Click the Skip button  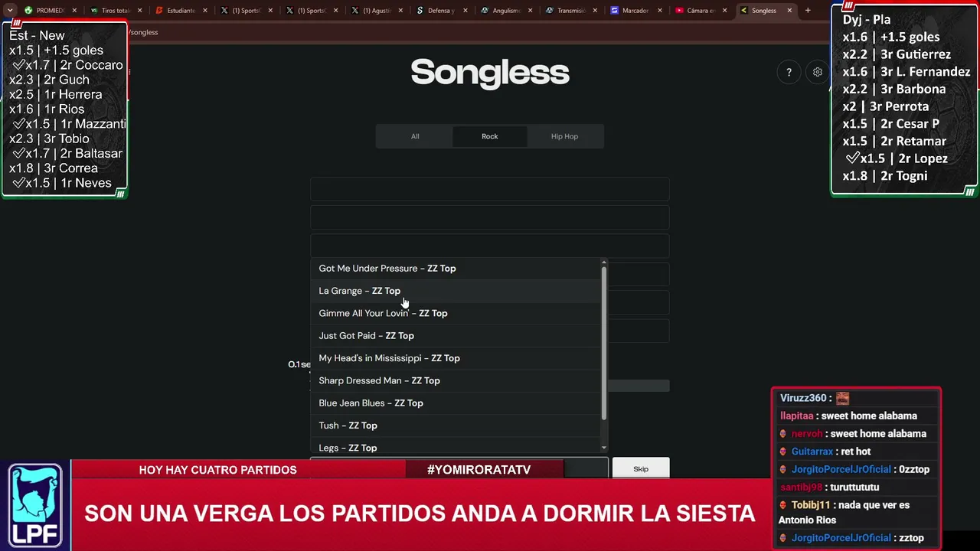641,469
